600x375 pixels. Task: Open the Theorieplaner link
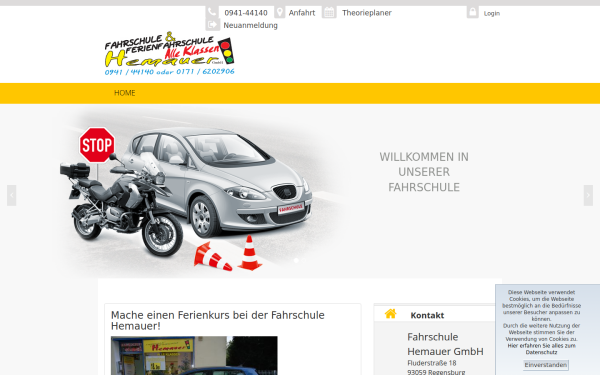[367, 13]
